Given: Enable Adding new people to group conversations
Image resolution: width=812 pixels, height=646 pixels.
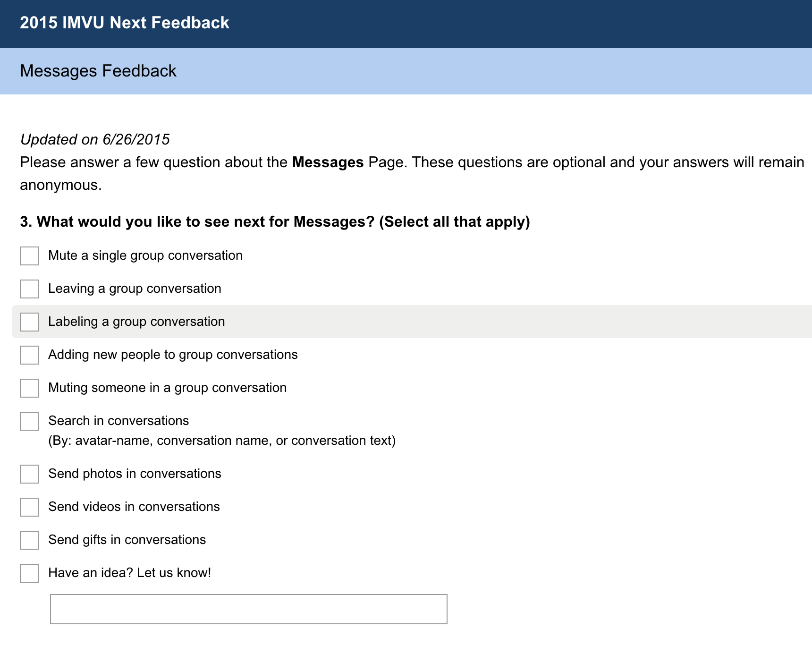Looking at the screenshot, I should (29, 355).
